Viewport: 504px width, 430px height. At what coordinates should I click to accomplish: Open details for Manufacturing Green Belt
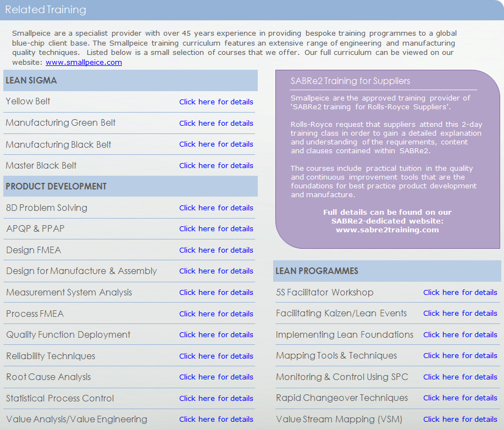point(216,123)
